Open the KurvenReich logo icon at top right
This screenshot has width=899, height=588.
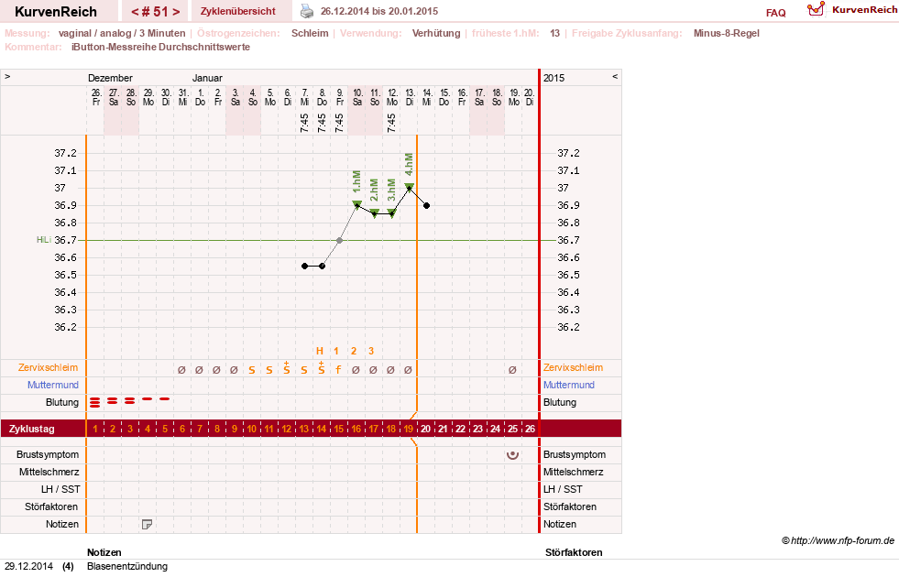tap(816, 8)
